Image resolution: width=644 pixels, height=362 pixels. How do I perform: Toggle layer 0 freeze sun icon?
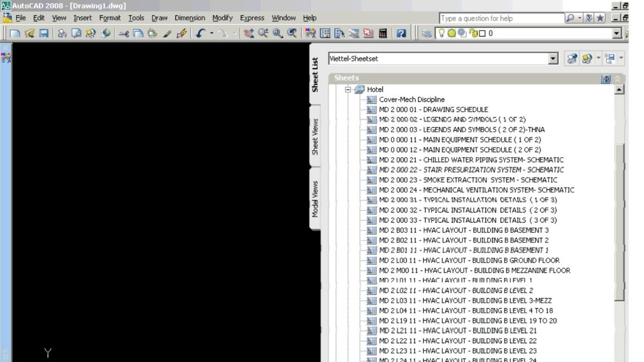click(451, 33)
